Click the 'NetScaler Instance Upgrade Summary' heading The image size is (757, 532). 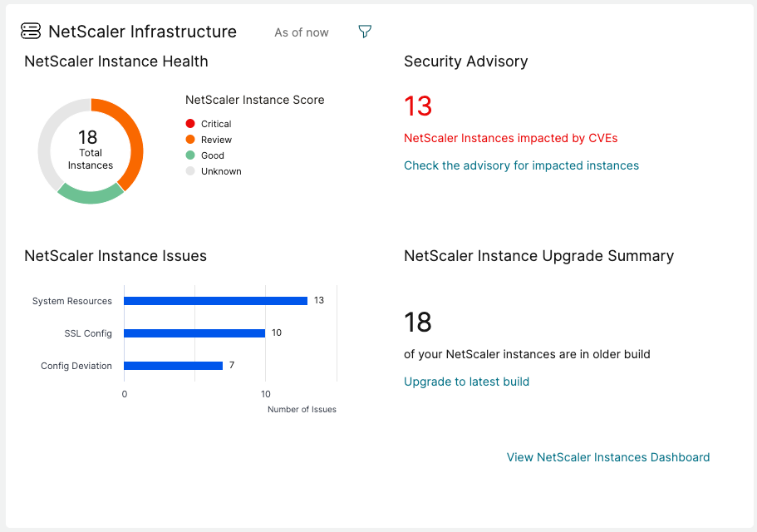538,256
